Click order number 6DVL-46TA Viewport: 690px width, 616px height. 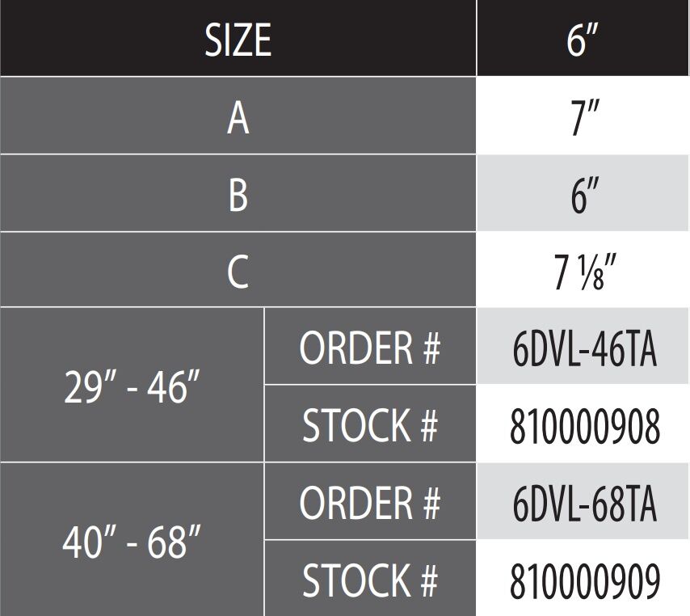583,348
